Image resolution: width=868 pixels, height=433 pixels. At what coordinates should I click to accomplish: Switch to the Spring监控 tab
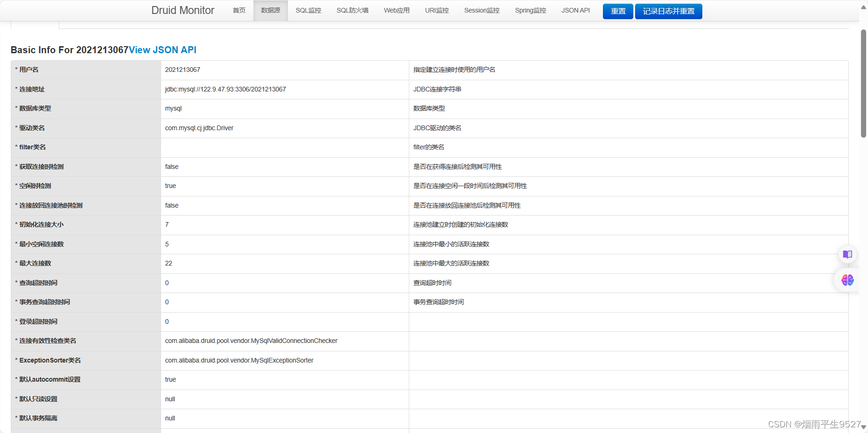(530, 10)
